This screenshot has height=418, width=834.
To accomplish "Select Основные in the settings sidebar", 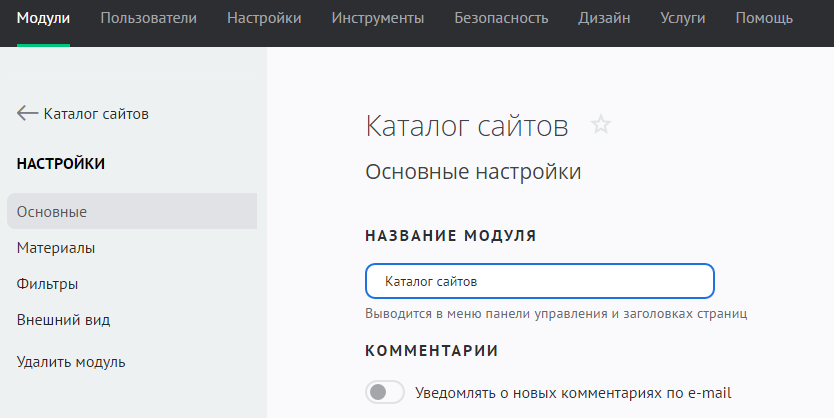I will (x=52, y=212).
